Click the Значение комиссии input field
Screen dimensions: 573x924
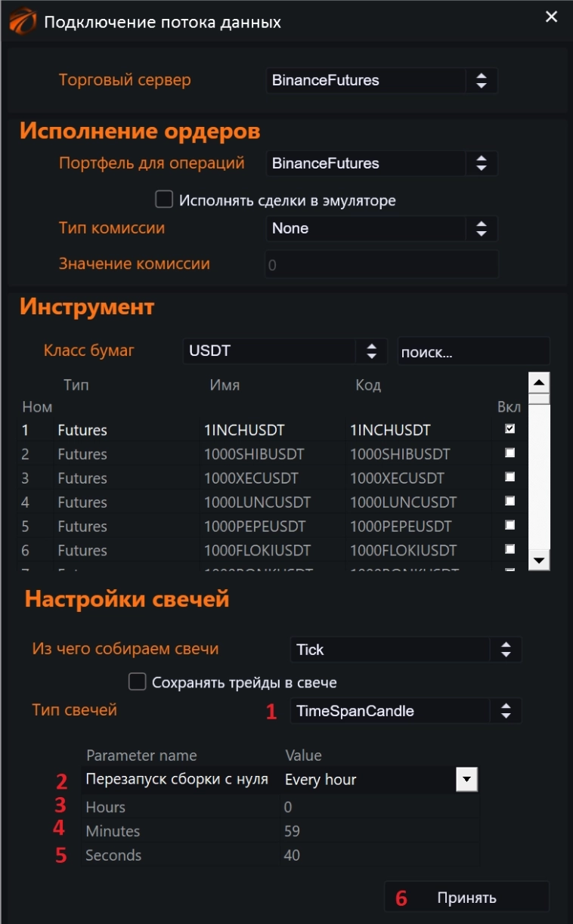tap(378, 264)
